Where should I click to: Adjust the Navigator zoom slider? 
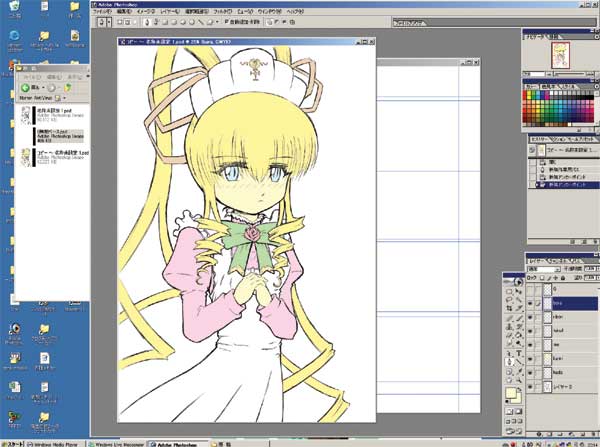[572, 74]
